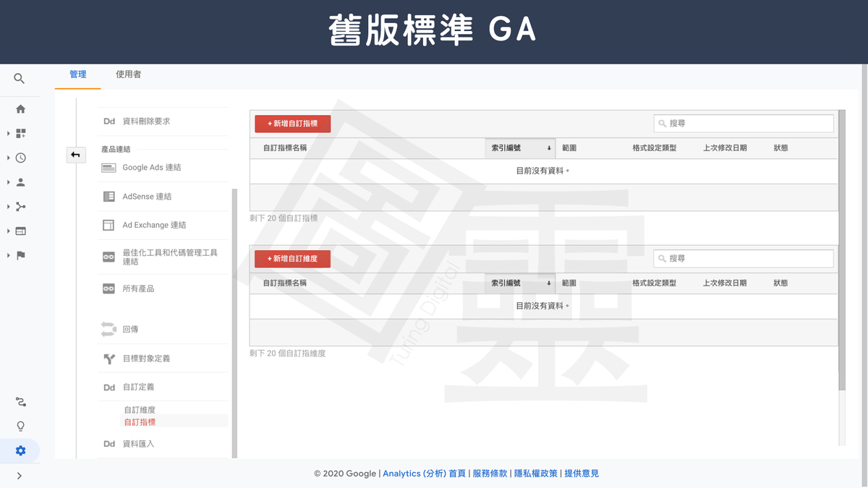
Task: Expand the sidebar with bottom chevron
Action: point(20,476)
